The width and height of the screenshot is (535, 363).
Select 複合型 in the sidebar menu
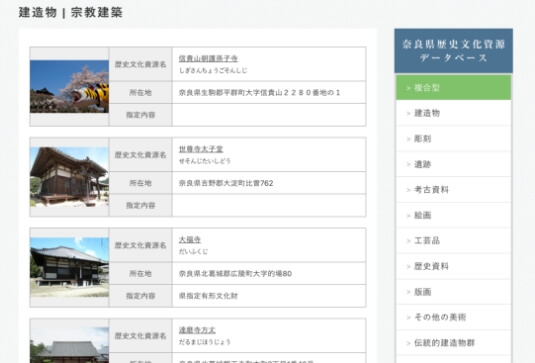point(453,88)
